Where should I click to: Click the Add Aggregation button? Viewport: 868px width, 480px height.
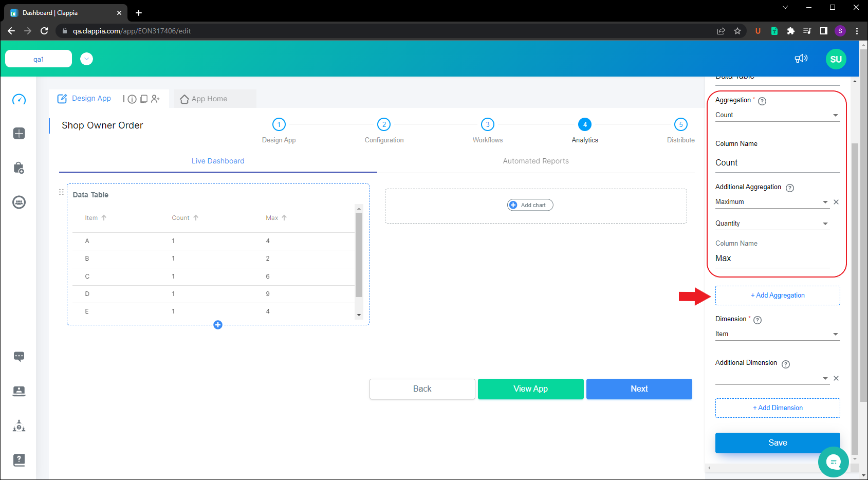point(777,295)
